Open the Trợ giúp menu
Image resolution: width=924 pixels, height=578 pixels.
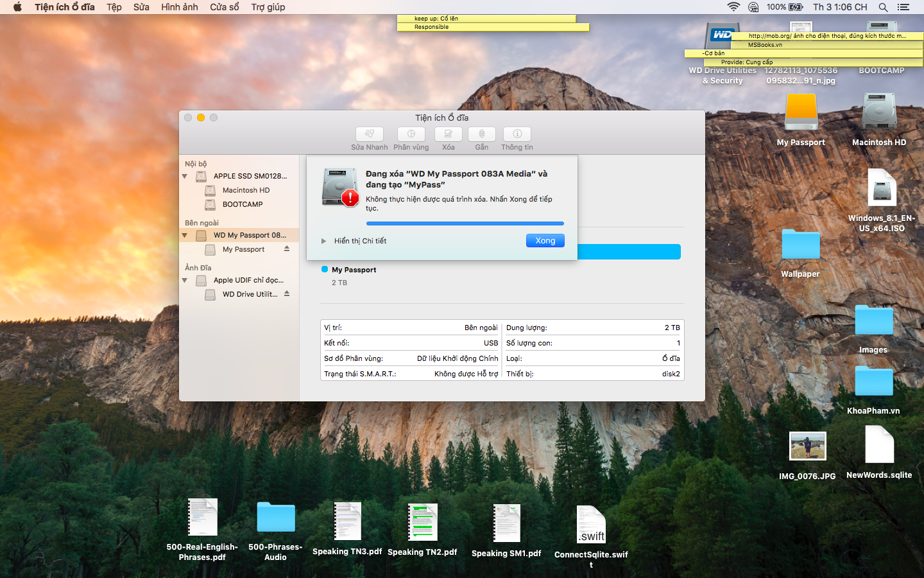coord(268,7)
